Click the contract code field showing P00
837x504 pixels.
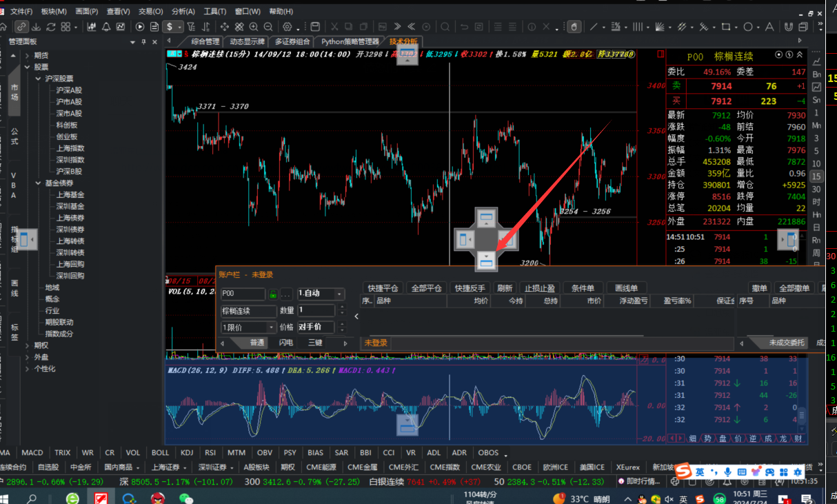click(x=244, y=294)
